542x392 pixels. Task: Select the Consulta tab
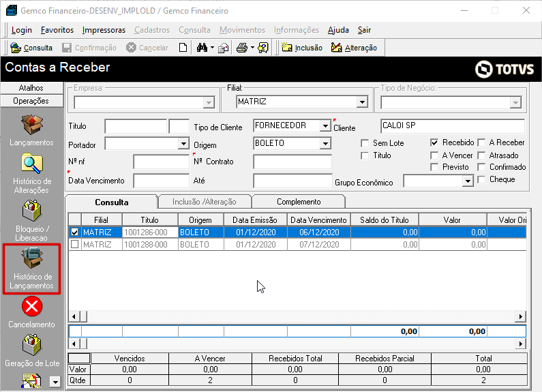[x=112, y=202]
